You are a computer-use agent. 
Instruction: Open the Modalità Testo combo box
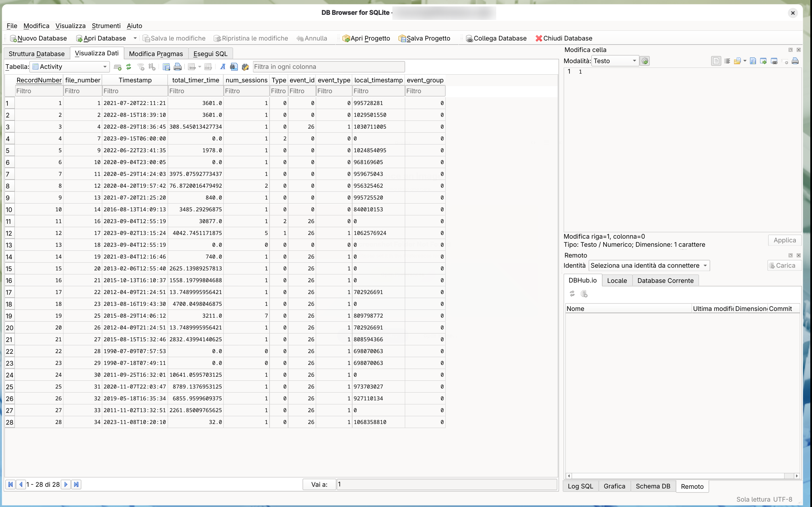pos(615,61)
